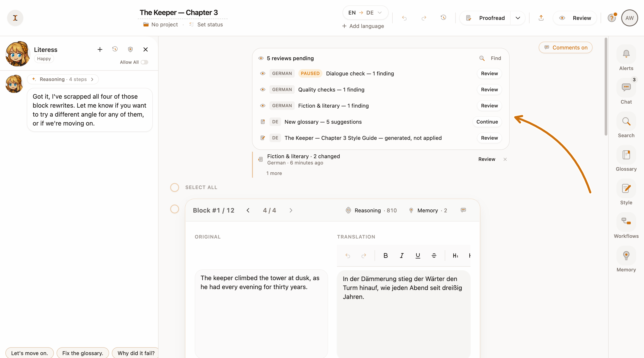Image resolution: width=644 pixels, height=358 pixels.
Task: Expand the '1 more' history entries
Action: pyautogui.click(x=274, y=173)
